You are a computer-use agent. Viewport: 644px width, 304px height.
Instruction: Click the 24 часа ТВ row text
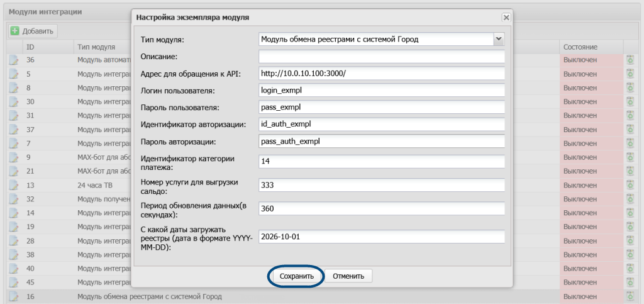(x=94, y=185)
